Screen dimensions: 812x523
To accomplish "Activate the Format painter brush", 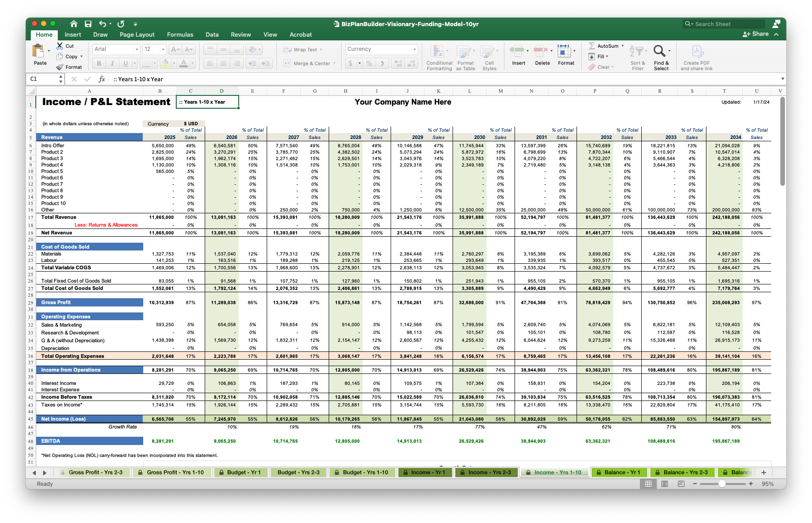I will coord(60,67).
